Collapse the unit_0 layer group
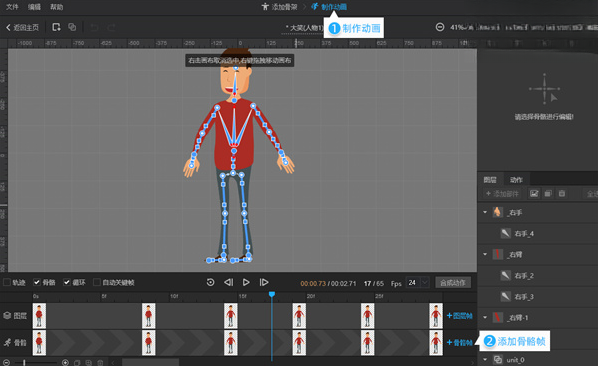 point(485,359)
